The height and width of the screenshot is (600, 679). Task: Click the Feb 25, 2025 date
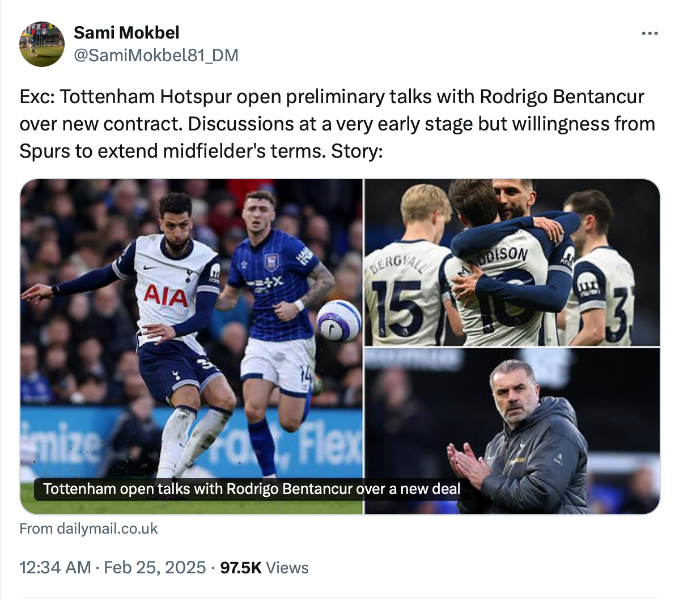click(x=154, y=567)
